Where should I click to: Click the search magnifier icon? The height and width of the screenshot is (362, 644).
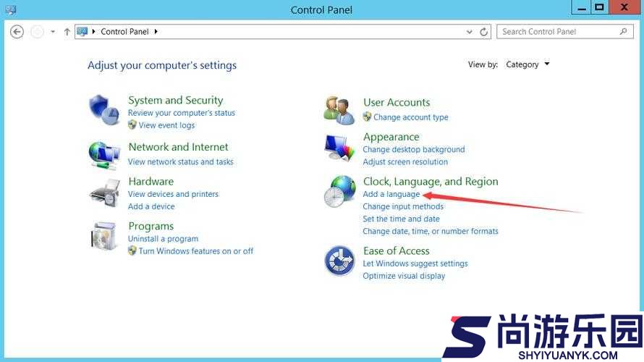click(624, 31)
